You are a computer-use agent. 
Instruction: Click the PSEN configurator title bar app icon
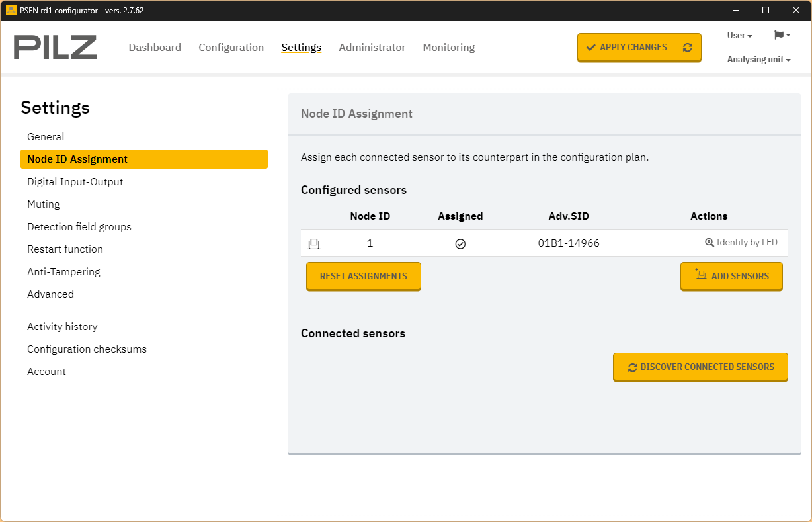(11, 10)
